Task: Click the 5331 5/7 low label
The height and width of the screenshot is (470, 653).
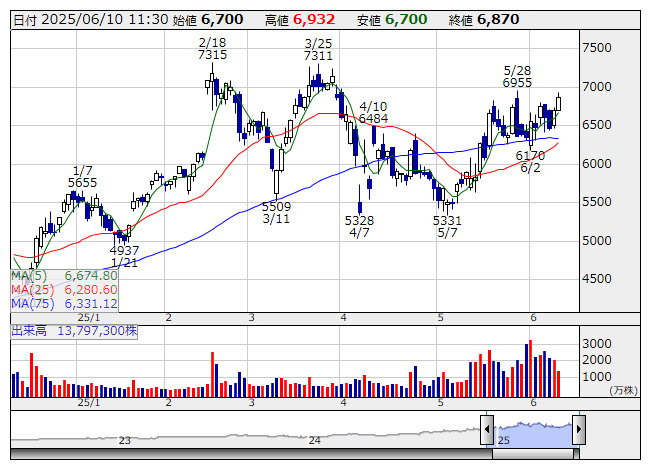Action: pos(447,226)
